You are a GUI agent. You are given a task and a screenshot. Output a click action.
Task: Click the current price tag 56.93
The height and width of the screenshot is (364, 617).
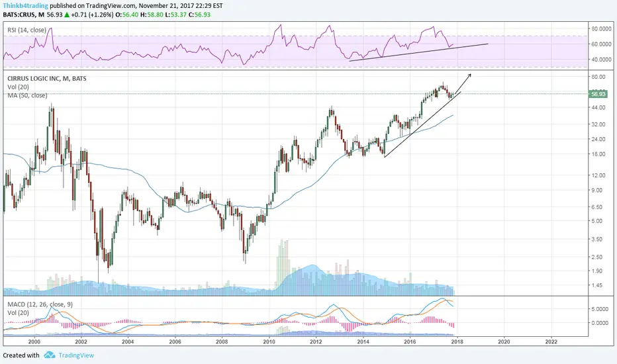tap(598, 94)
